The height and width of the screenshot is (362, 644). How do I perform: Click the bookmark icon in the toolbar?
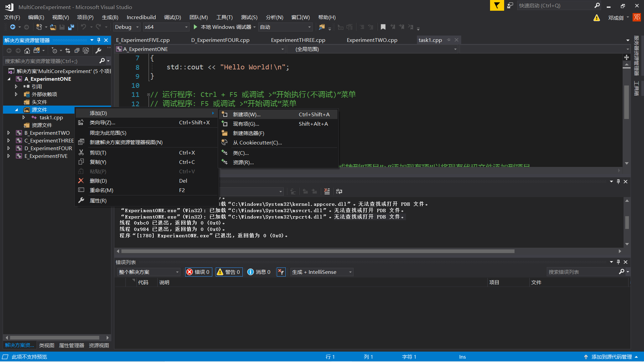[383, 27]
